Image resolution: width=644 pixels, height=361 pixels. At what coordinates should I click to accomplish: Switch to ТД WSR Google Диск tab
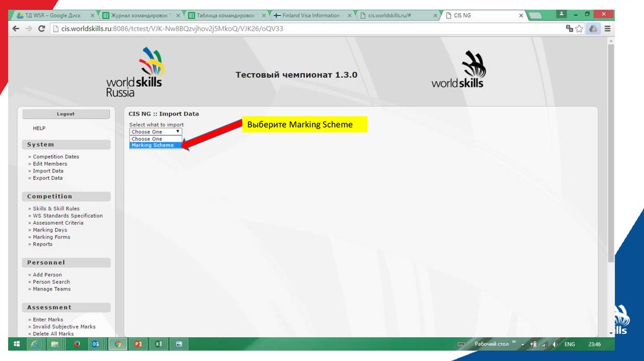pos(53,15)
